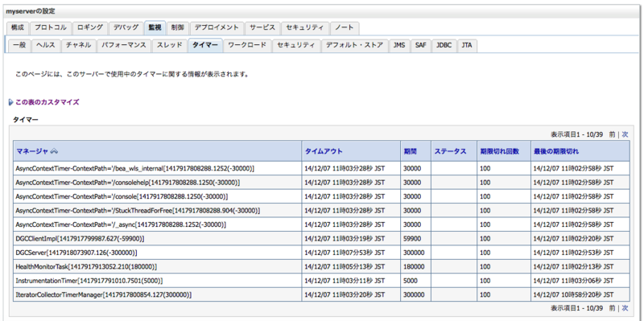Click the sort arrow icon beside マネージャ
The image size is (644, 321).
click(x=54, y=151)
